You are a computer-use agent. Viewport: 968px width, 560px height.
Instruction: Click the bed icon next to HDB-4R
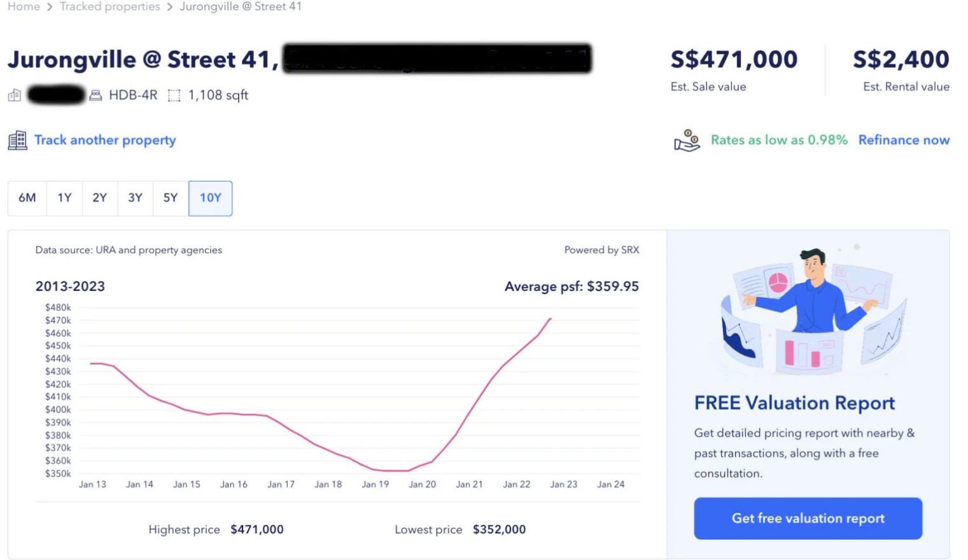(95, 95)
